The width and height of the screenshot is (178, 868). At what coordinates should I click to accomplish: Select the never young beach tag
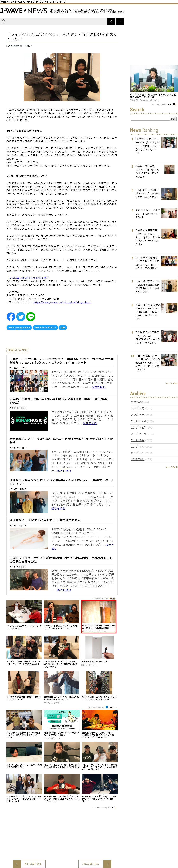pyautogui.click(x=19, y=327)
